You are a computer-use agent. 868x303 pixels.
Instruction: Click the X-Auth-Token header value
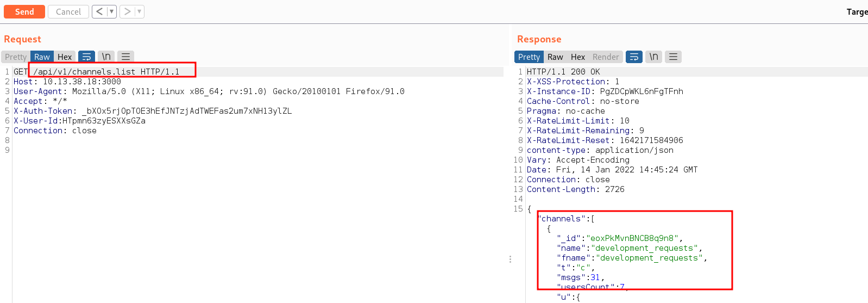pos(187,111)
